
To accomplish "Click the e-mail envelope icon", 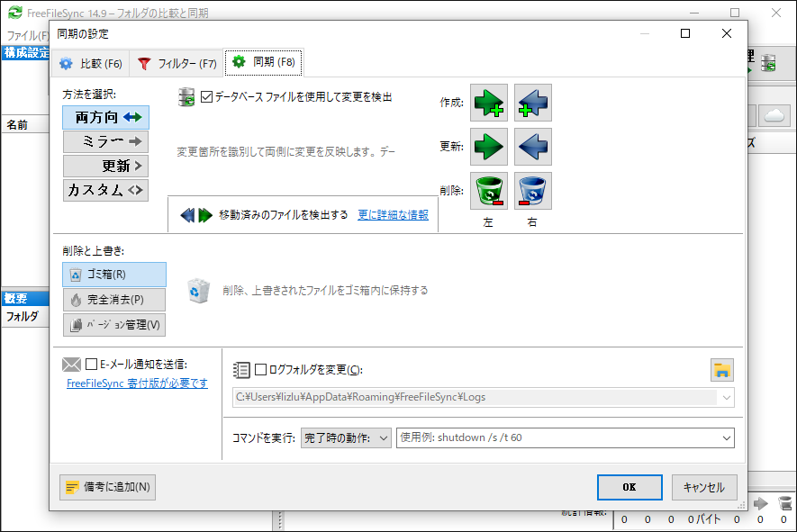I will point(72,365).
